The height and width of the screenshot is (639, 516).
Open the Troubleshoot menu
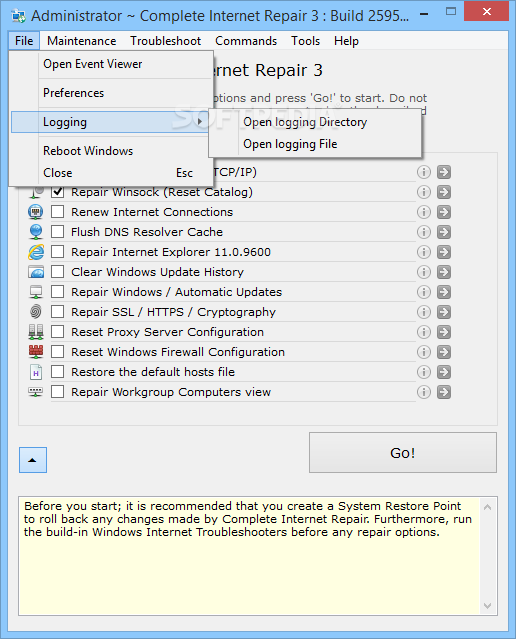pyautogui.click(x=165, y=41)
